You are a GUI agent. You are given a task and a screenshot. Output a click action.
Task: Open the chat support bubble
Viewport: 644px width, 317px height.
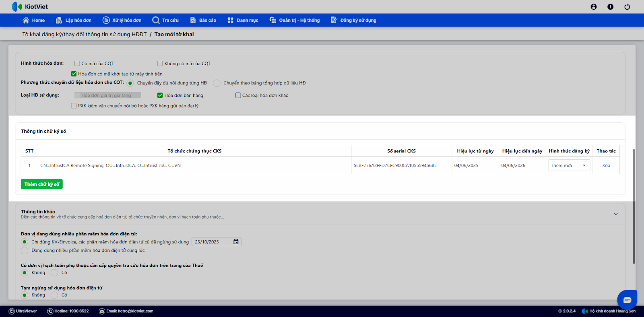pos(627,300)
